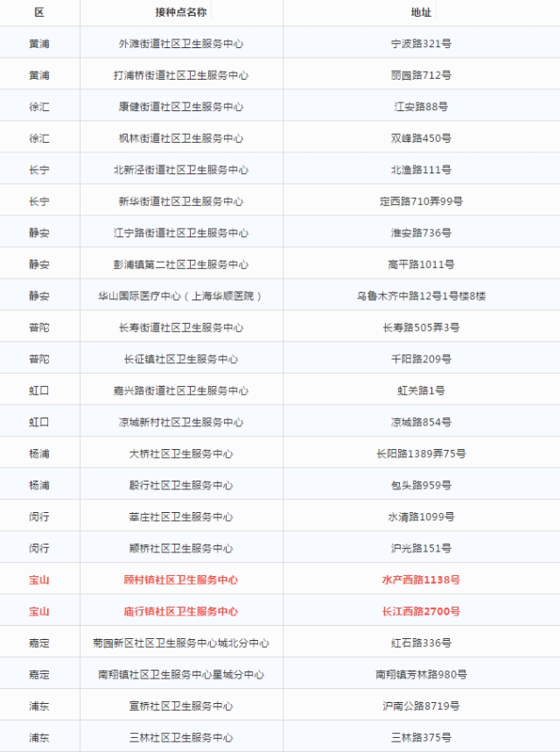560x752 pixels.
Task: Select address '宁波路321号'
Action: coord(421,44)
